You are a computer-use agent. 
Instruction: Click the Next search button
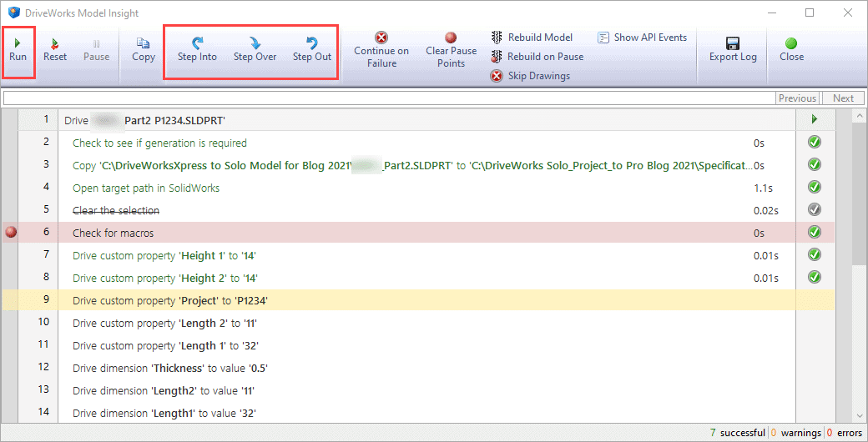(843, 98)
